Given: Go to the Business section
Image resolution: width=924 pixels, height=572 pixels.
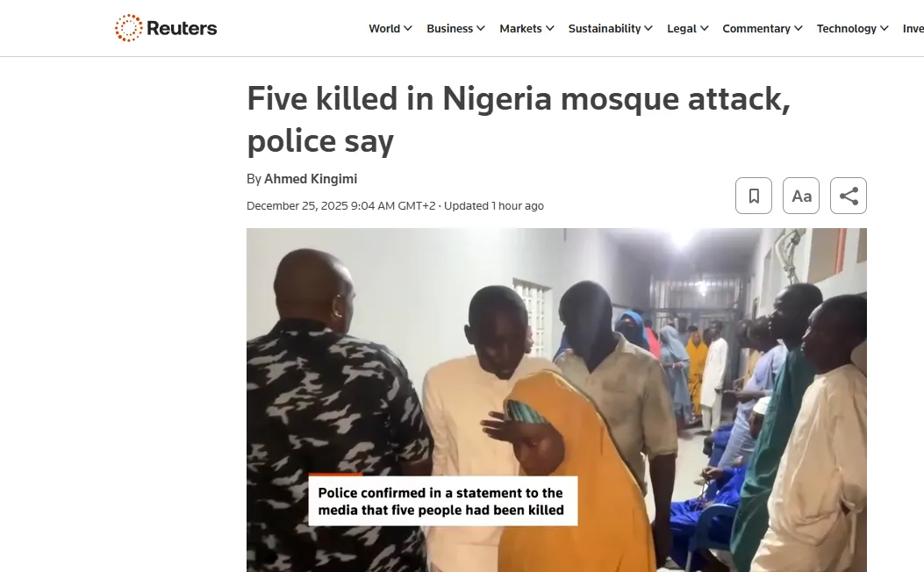Looking at the screenshot, I should [449, 28].
